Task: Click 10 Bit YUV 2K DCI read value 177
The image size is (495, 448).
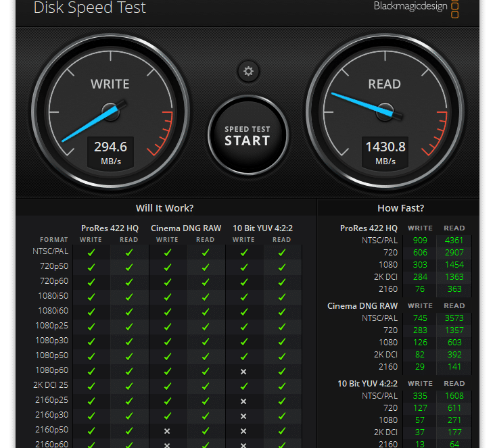Action: tap(454, 432)
